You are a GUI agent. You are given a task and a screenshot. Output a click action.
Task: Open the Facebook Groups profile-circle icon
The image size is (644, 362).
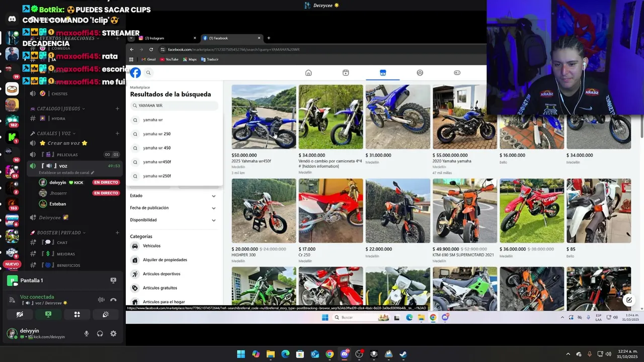420,73
